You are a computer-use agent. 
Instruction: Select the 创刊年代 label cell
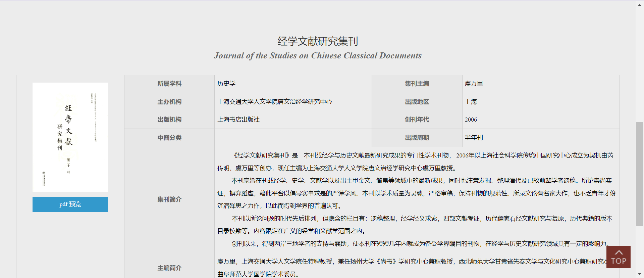417,120
